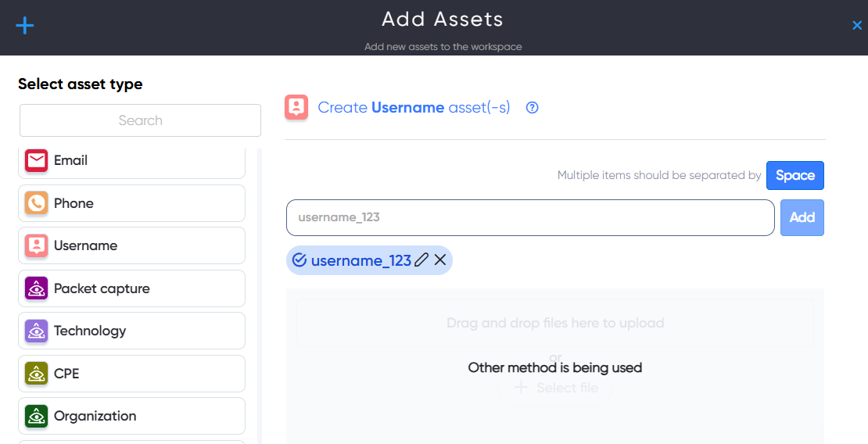Click the CPE olive icon
The image size is (868, 444).
tap(37, 374)
